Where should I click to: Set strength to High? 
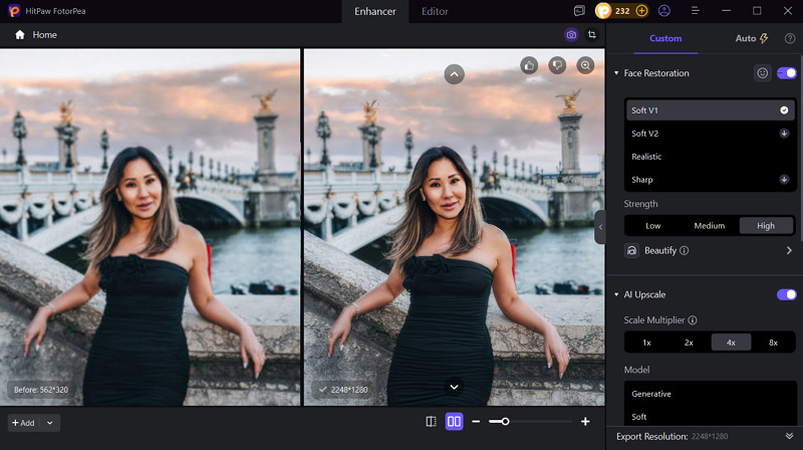(766, 226)
